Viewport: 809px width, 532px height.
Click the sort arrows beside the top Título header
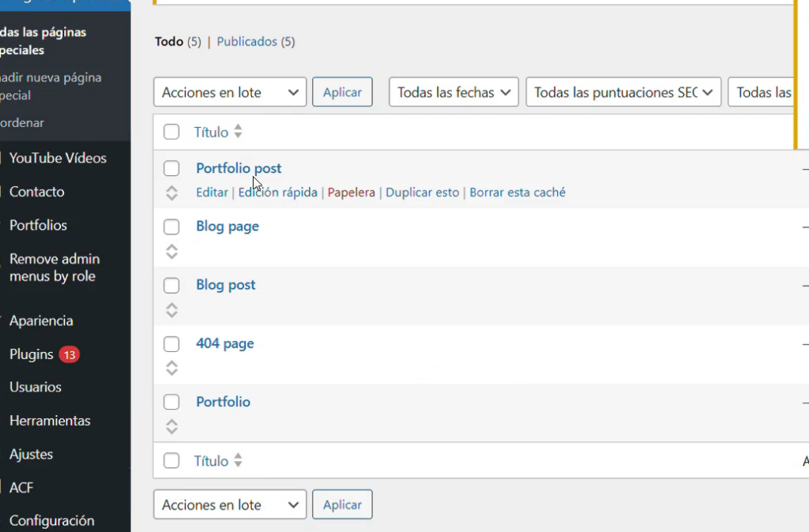tap(238, 133)
